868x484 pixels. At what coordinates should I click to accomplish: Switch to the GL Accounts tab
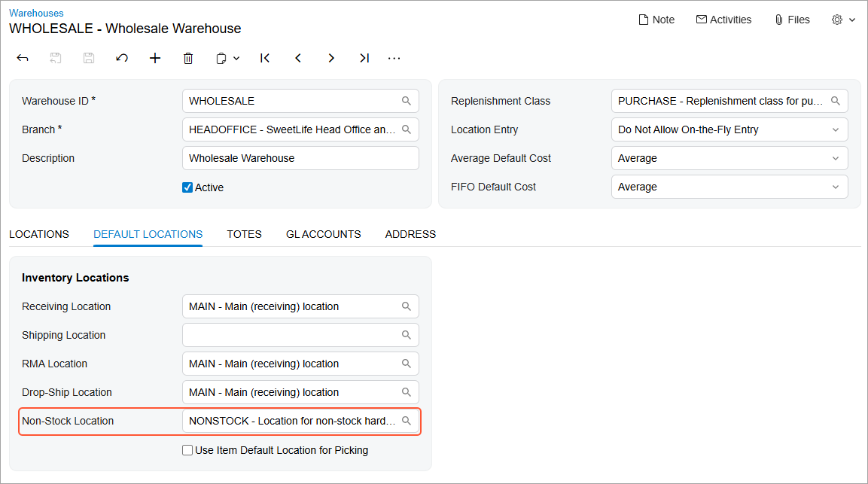pos(323,234)
